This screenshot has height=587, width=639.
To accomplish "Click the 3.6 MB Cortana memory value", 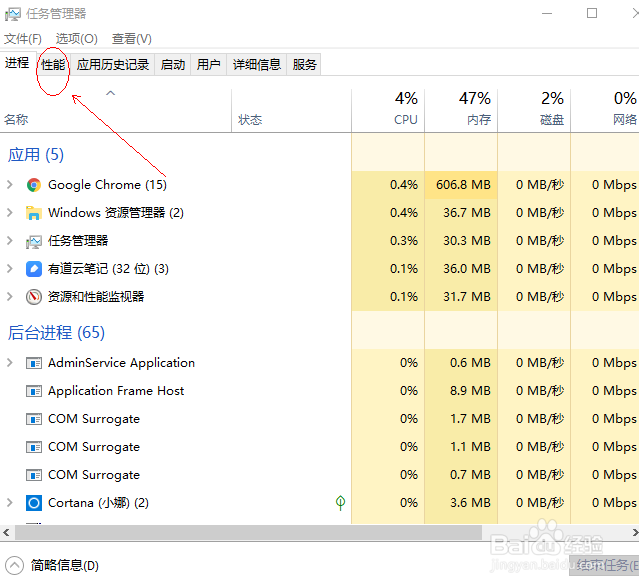I will pyautogui.click(x=470, y=503).
